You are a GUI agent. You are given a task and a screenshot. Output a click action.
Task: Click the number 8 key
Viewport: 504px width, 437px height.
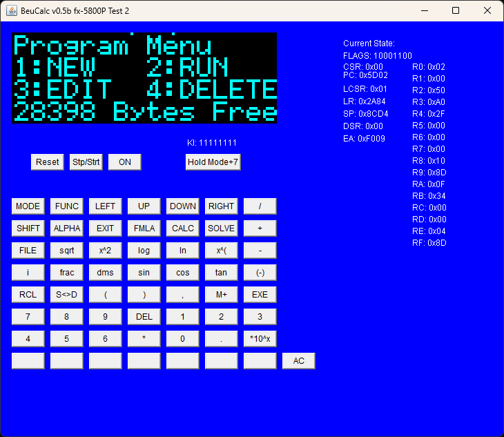pos(66,317)
